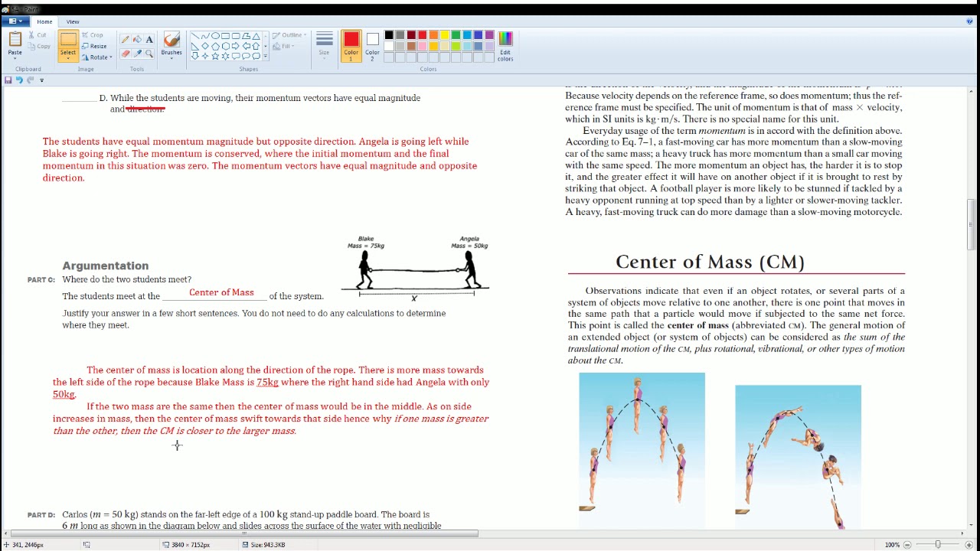Choose the Rounded rectangle shape
980x551 pixels.
coord(236,36)
